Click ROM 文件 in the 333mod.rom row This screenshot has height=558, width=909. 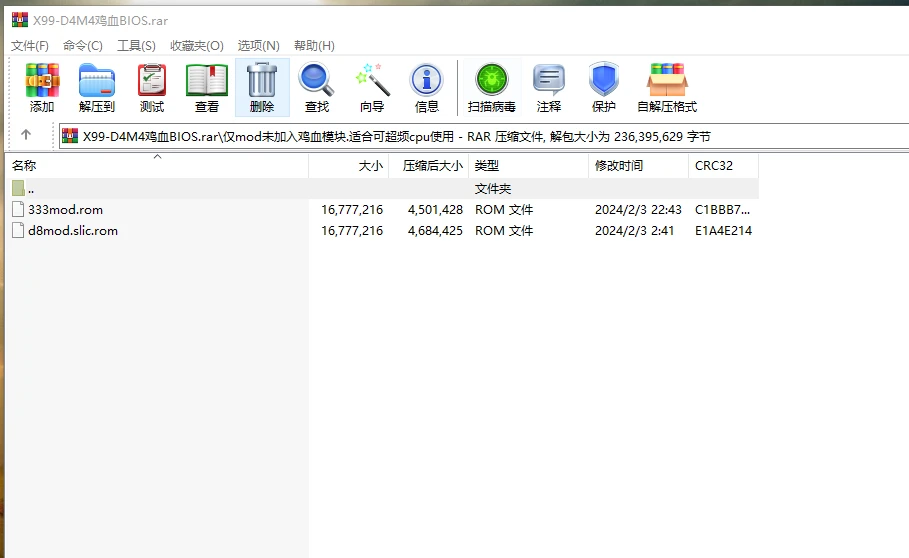504,210
